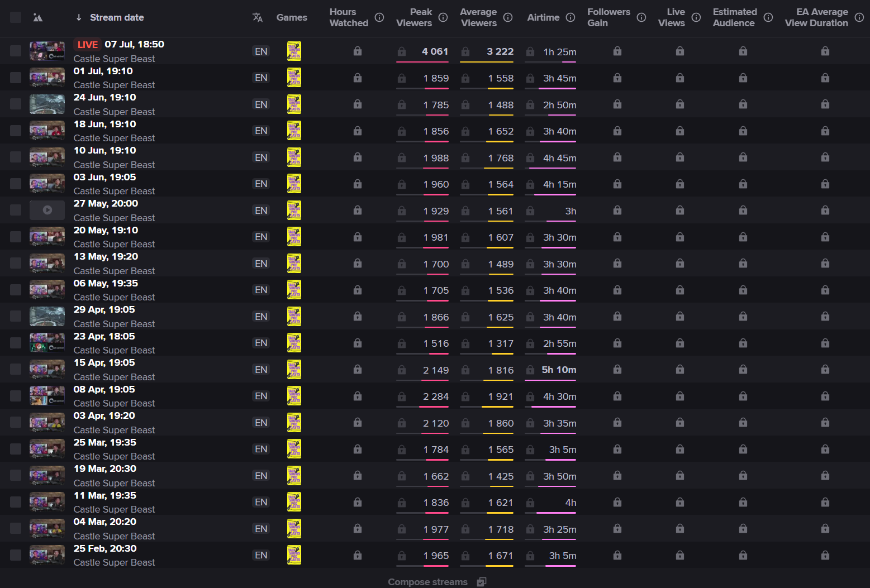
Task: Play the 27 May stream thumbnail
Action: tap(47, 211)
